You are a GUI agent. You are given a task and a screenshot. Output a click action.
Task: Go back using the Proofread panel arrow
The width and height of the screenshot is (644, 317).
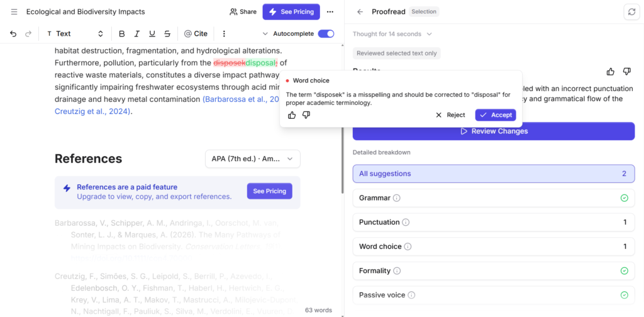(360, 12)
